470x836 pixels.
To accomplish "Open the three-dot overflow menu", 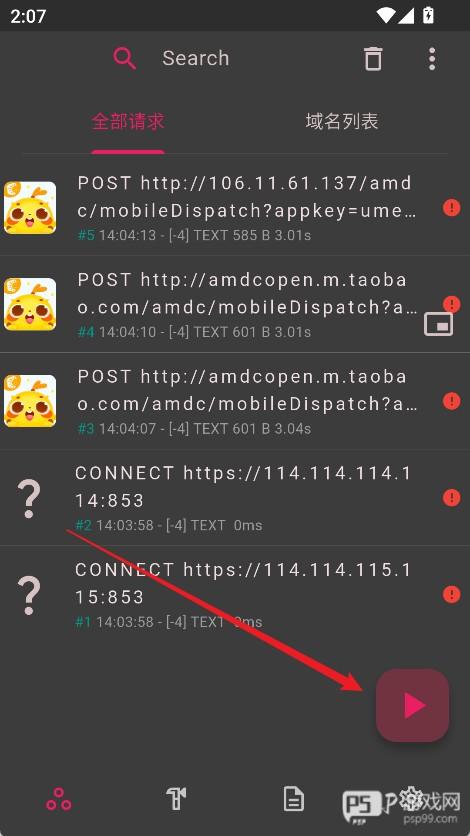I will pyautogui.click(x=432, y=59).
